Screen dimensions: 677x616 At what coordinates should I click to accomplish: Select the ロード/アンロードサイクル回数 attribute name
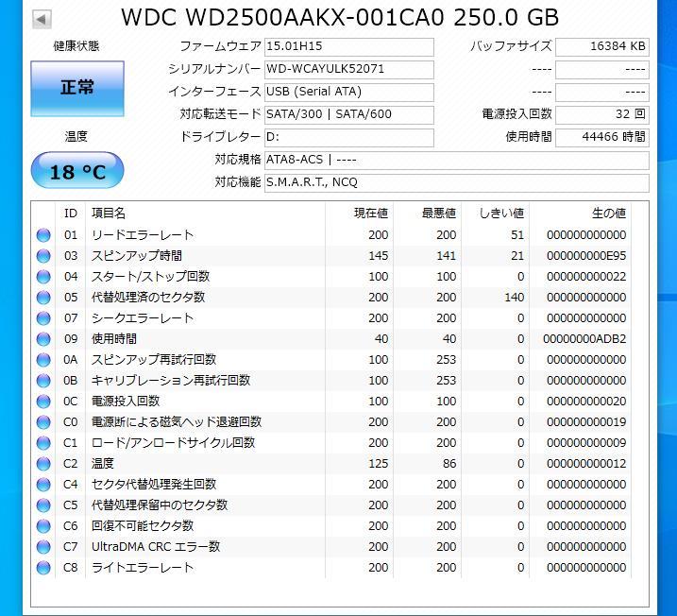pos(173,443)
